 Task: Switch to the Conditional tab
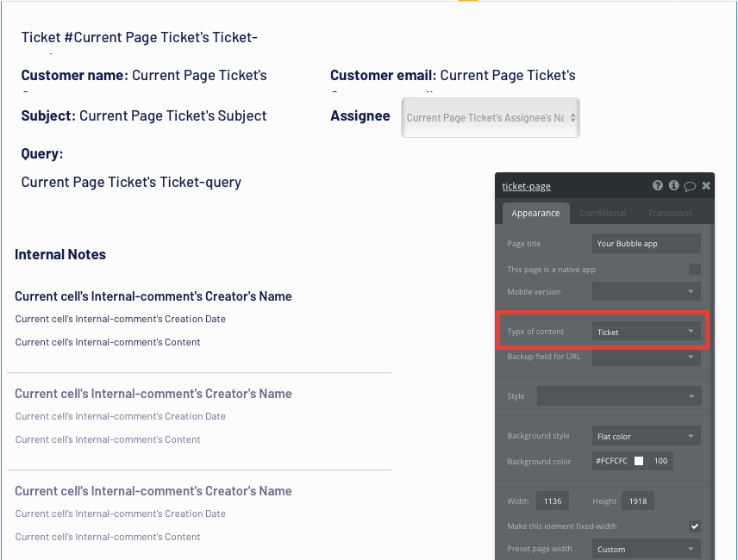pos(603,213)
